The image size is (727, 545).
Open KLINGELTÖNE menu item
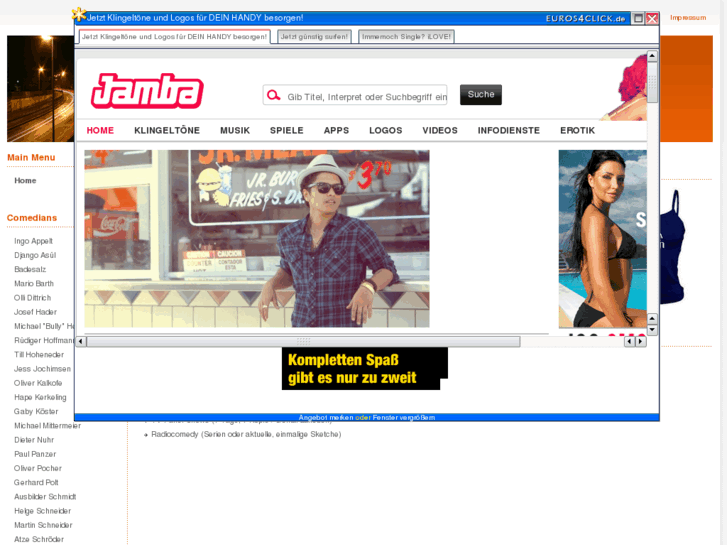pos(167,130)
